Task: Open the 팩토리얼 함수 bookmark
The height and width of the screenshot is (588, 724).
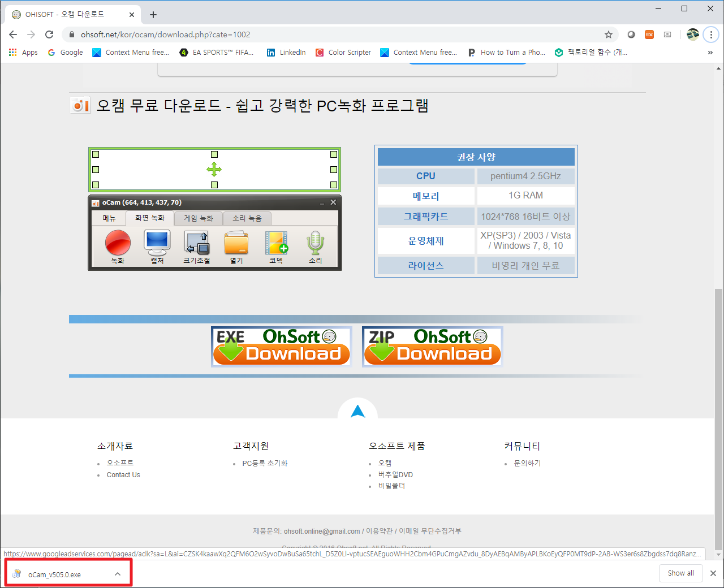Action: tap(591, 52)
